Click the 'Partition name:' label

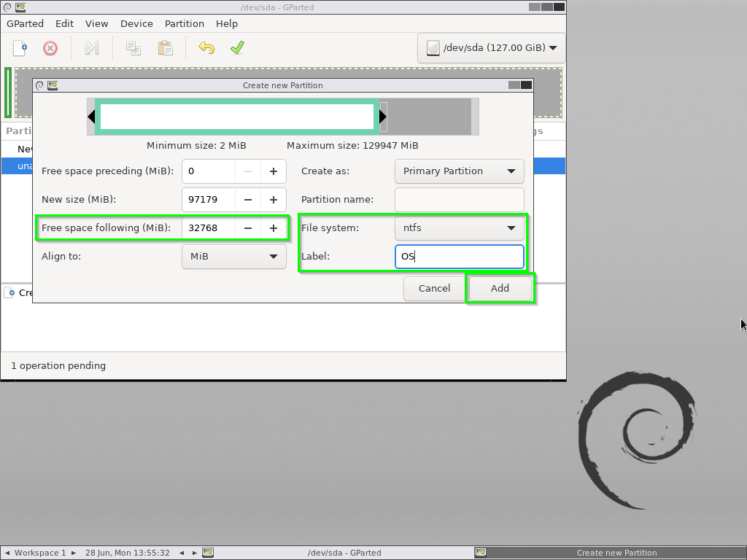(x=337, y=200)
